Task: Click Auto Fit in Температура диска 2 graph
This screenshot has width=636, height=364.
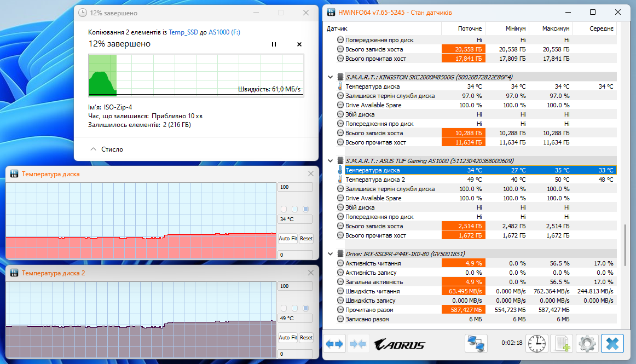Action: [x=287, y=337]
